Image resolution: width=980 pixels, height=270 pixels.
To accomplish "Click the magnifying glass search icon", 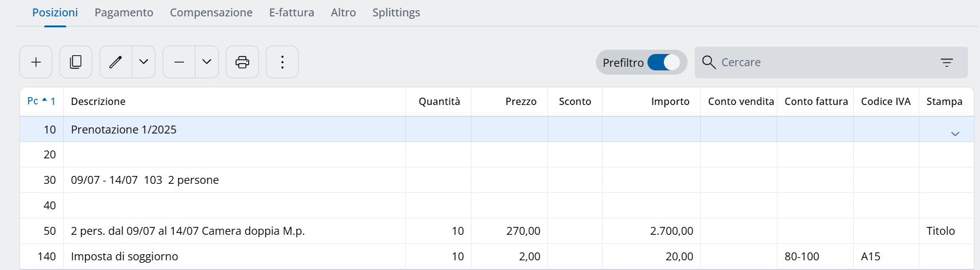I will pyautogui.click(x=708, y=62).
